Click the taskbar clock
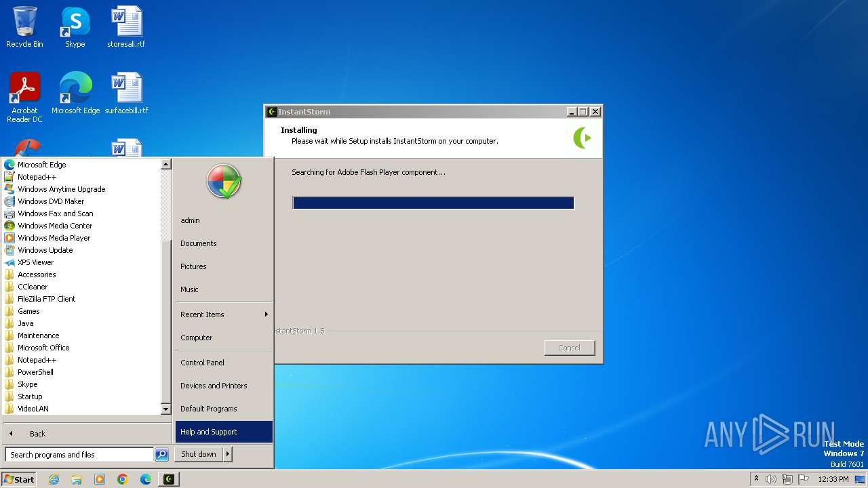The image size is (868, 488). 833,479
